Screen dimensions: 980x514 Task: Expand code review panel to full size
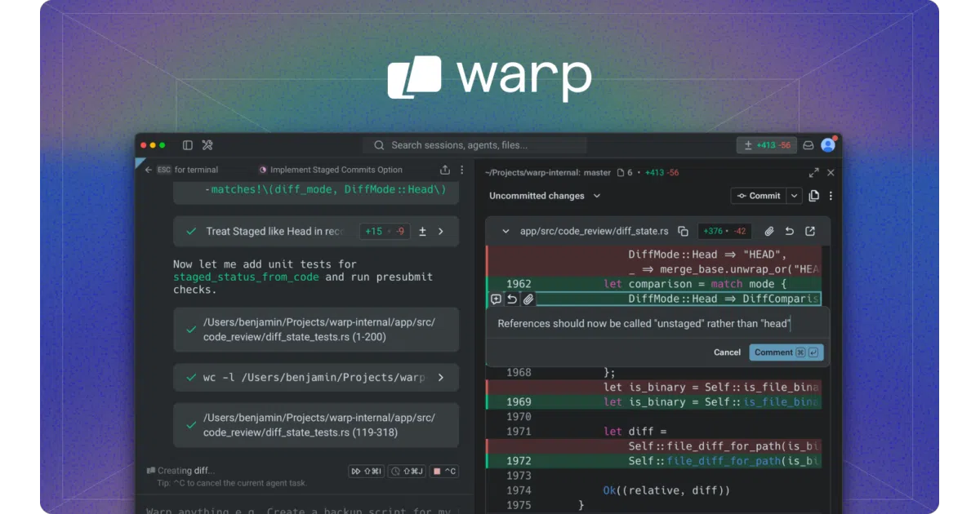(x=813, y=173)
